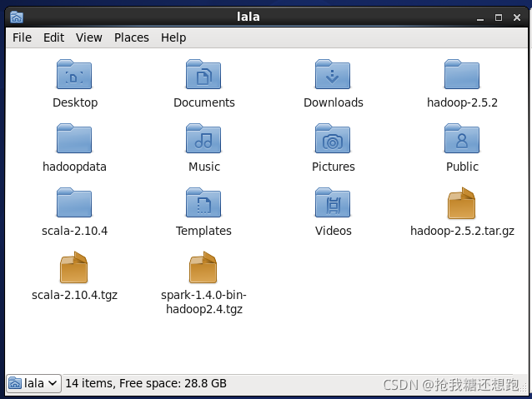The image size is (532, 399).
Task: Click the Downloads folder name label
Action: point(334,102)
